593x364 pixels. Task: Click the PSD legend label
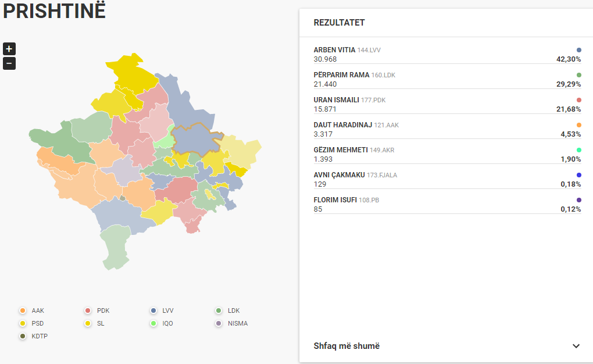pos(37,323)
